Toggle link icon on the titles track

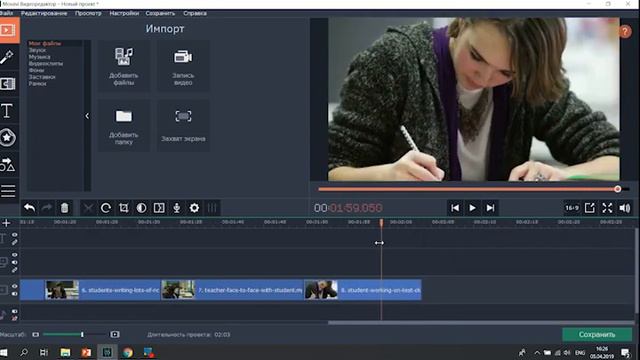15,242
